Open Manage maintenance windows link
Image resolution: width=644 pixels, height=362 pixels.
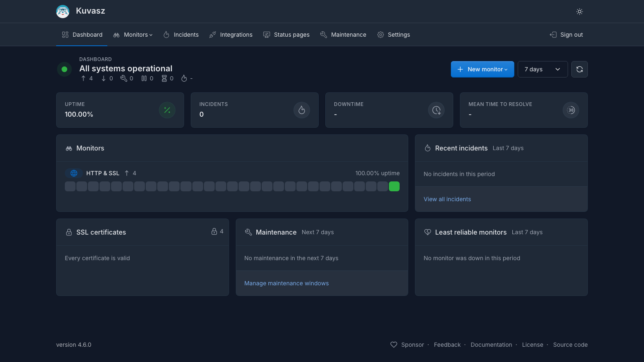click(x=286, y=283)
